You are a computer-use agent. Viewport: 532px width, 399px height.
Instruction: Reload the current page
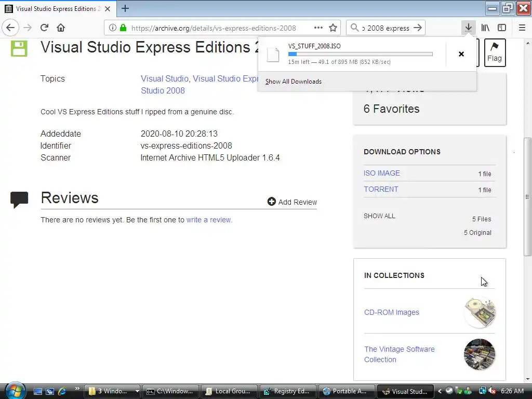pyautogui.click(x=44, y=28)
